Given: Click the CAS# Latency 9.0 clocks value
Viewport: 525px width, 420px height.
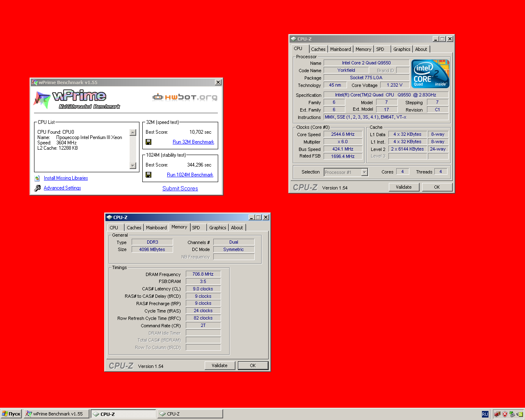Looking at the screenshot, I should click(203, 289).
